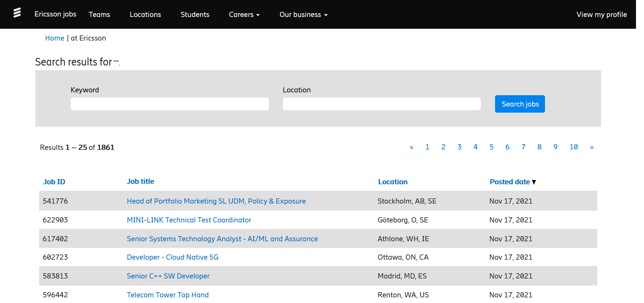Click the Ericsson logo icon
644x303 pixels.
[17, 13]
